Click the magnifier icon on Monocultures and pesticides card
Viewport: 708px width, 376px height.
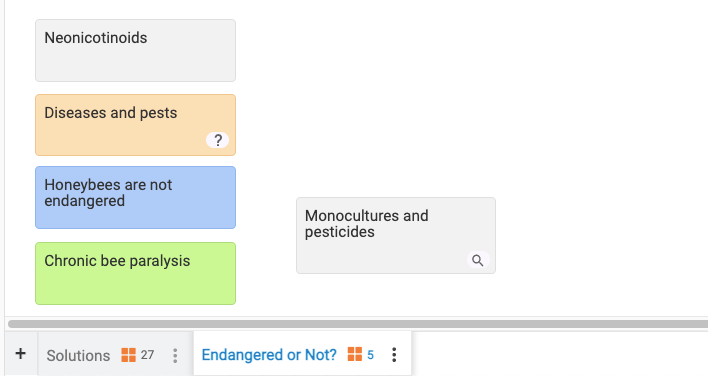point(478,260)
